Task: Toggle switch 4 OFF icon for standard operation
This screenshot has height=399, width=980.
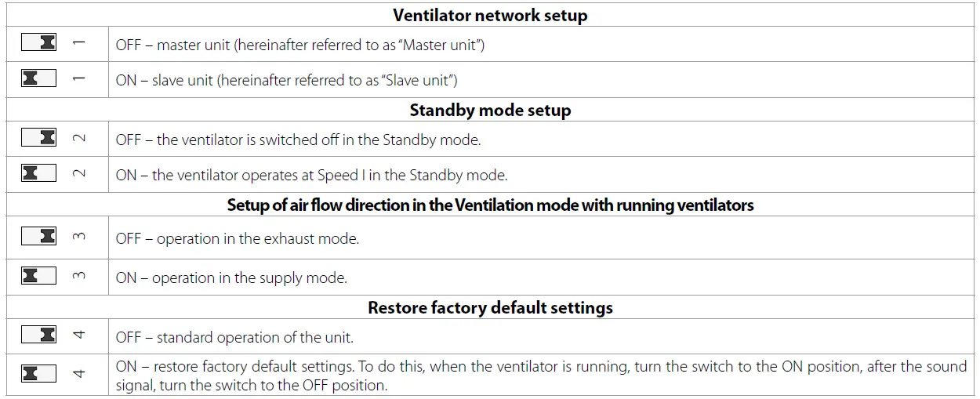Action: tap(38, 335)
